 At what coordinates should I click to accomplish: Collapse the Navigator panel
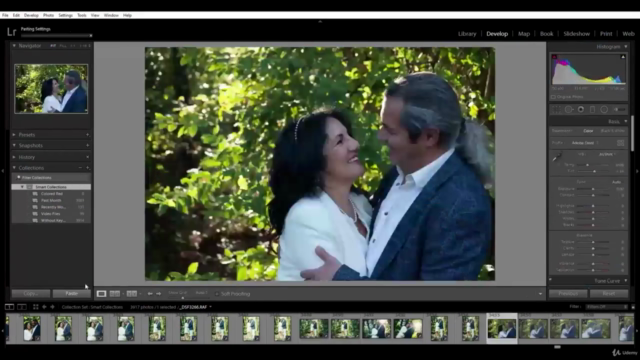pyautogui.click(x=14, y=46)
